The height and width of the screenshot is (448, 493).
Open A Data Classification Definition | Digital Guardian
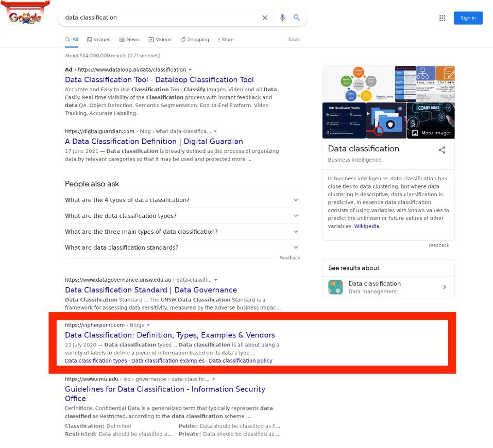[154, 142]
